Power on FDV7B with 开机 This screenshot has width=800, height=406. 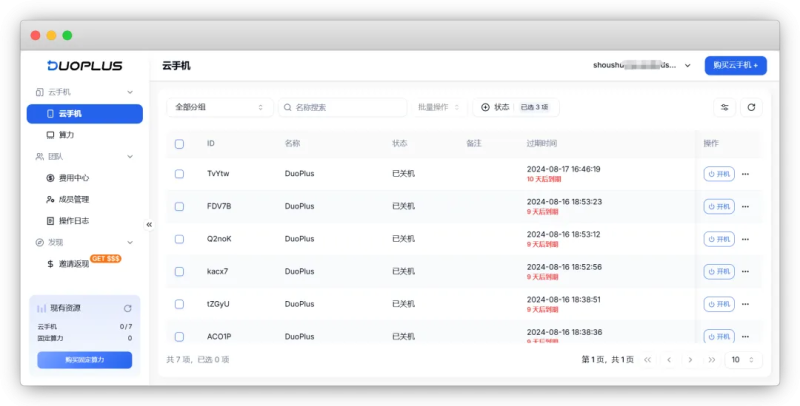click(x=719, y=207)
